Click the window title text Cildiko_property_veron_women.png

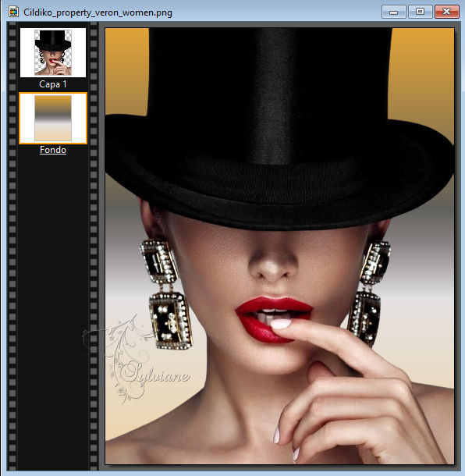[x=98, y=12]
